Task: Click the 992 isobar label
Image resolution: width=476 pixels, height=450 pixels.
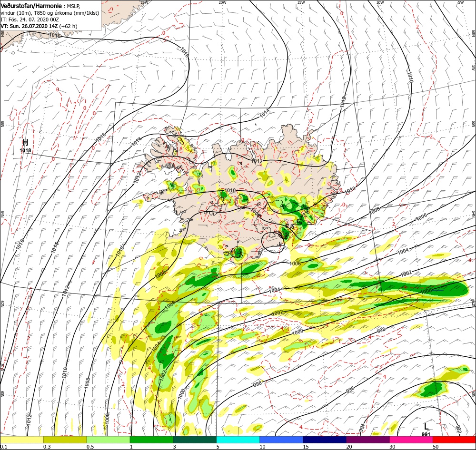Action: (x=459, y=430)
